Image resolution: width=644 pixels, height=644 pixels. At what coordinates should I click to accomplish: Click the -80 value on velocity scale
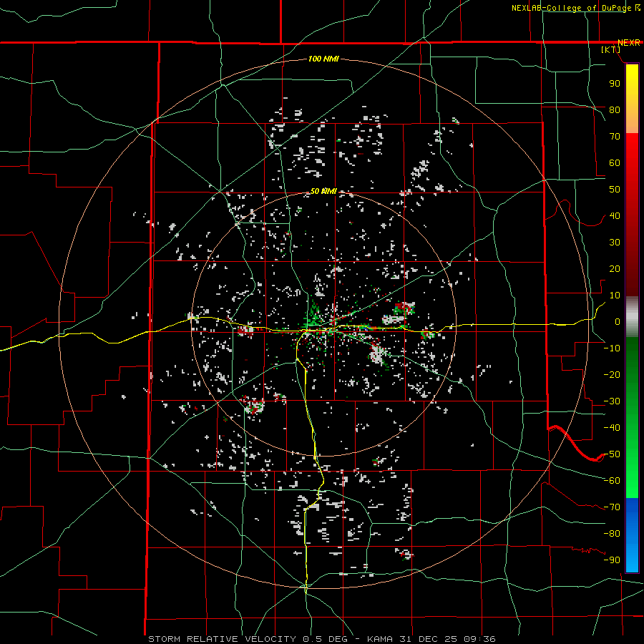coord(612,534)
